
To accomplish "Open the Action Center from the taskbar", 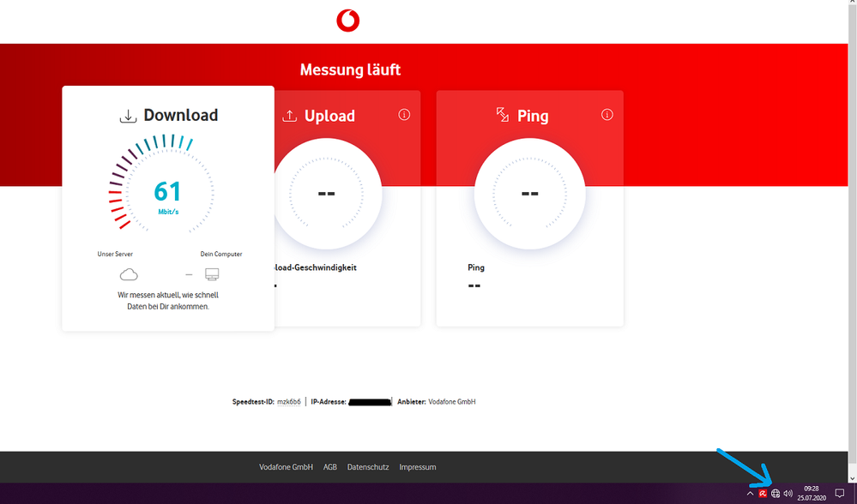I will (841, 494).
